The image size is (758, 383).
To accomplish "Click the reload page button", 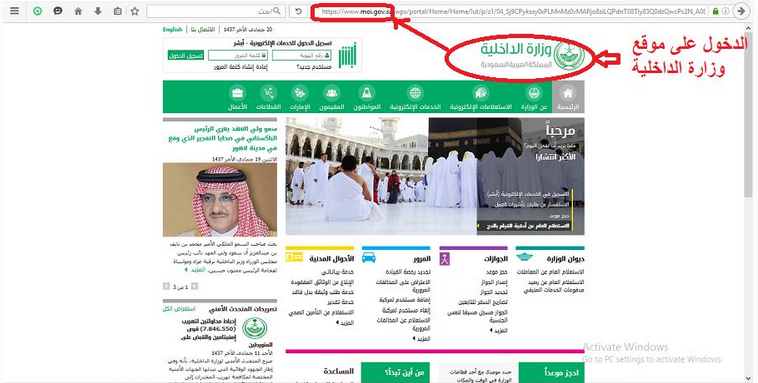I will [x=298, y=11].
